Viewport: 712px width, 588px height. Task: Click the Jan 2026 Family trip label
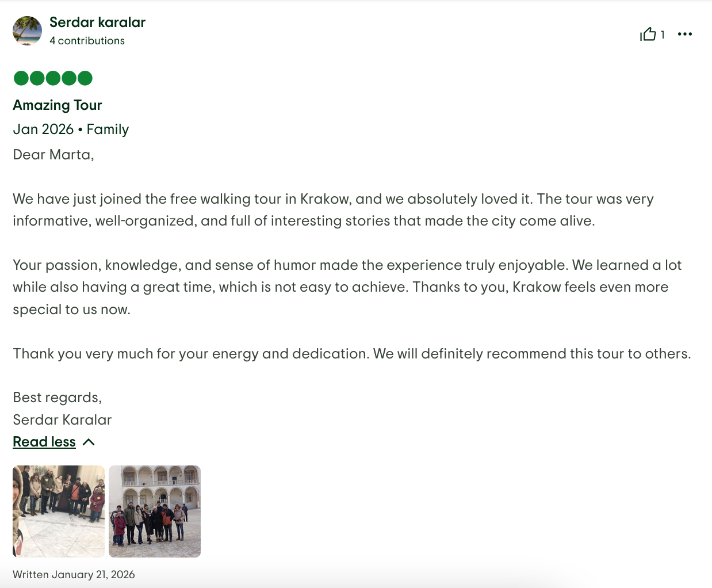(x=71, y=129)
